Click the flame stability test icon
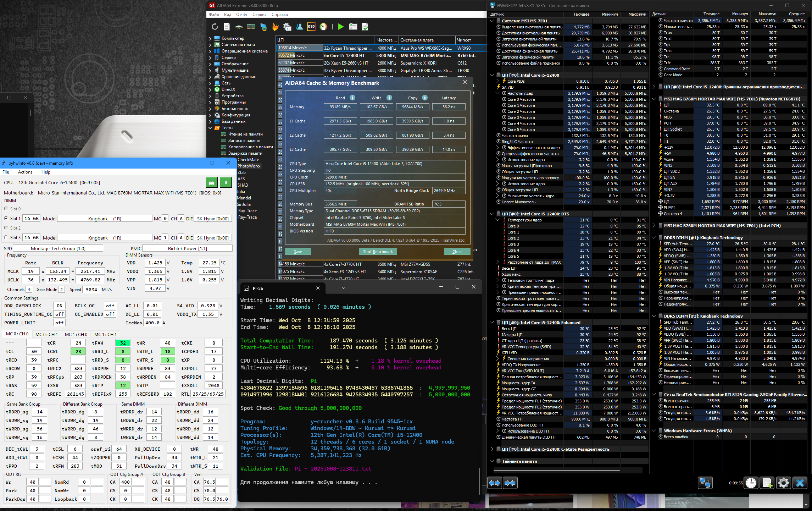 point(275,27)
